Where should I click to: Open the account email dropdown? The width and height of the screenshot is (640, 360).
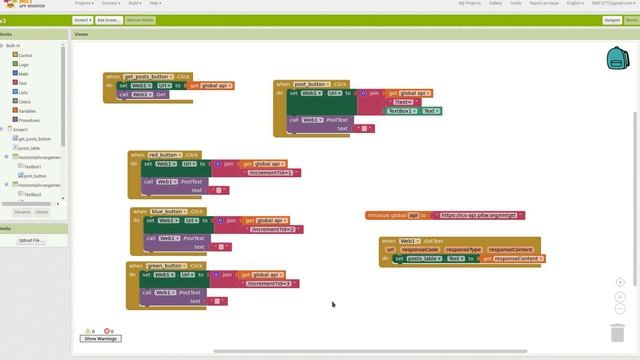click(x=613, y=3)
